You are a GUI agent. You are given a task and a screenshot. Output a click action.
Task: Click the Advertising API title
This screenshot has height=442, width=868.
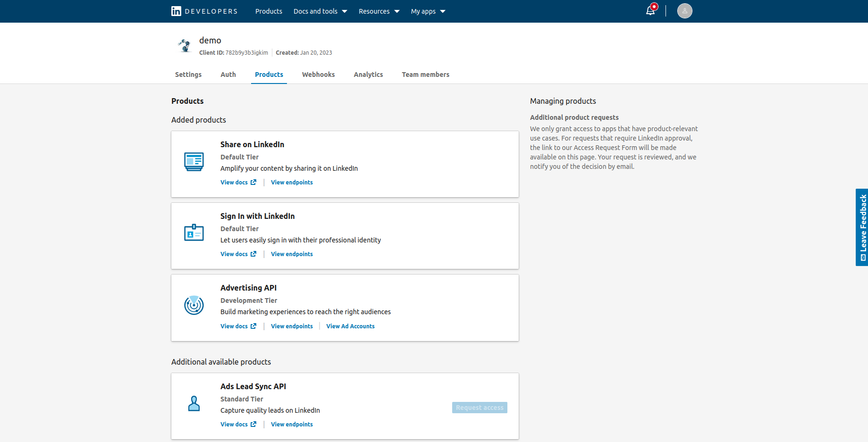(248, 288)
